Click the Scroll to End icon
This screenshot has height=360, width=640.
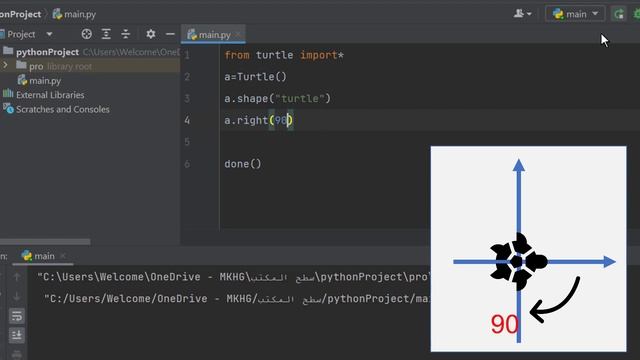click(x=17, y=335)
